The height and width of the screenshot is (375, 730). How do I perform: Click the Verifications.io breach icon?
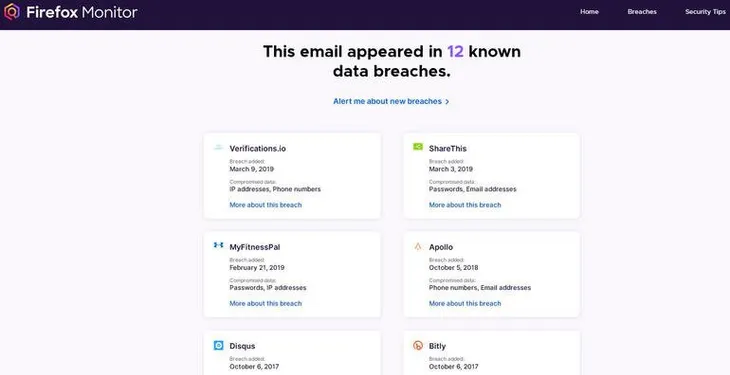point(218,148)
